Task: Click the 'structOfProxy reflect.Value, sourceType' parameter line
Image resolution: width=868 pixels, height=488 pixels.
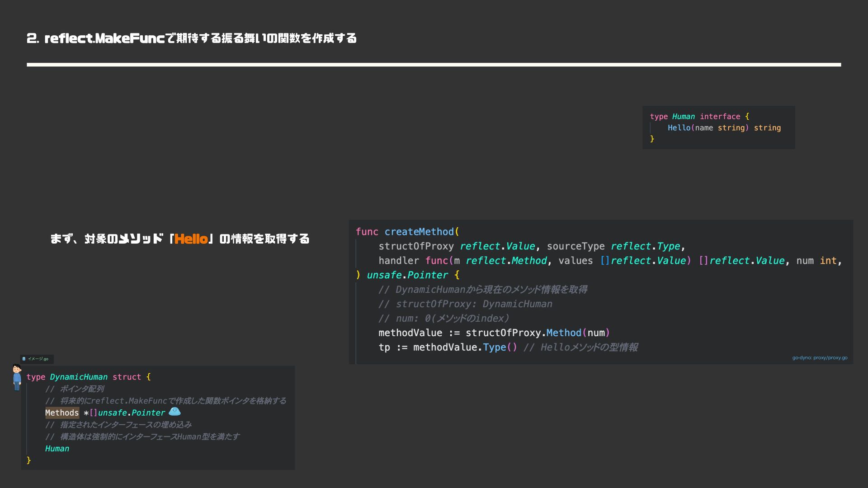Action: tap(532, 246)
